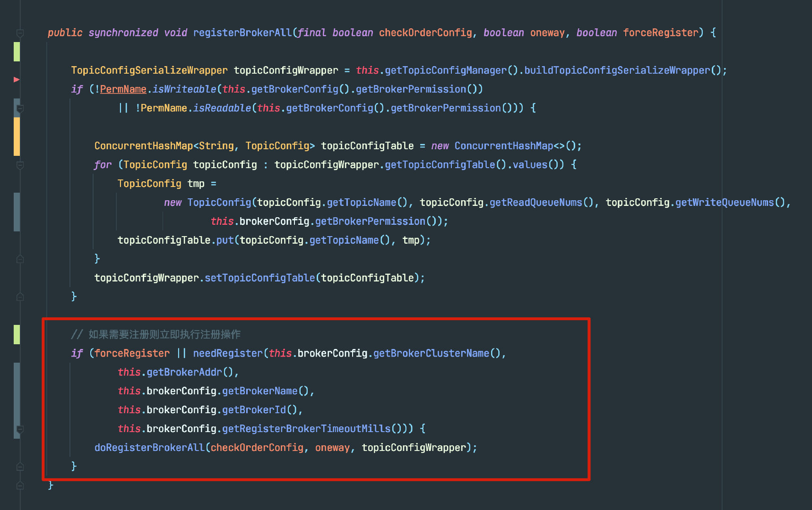812x510 pixels.
Task: Click fold end marker at the method's final brace
Action: (x=20, y=485)
